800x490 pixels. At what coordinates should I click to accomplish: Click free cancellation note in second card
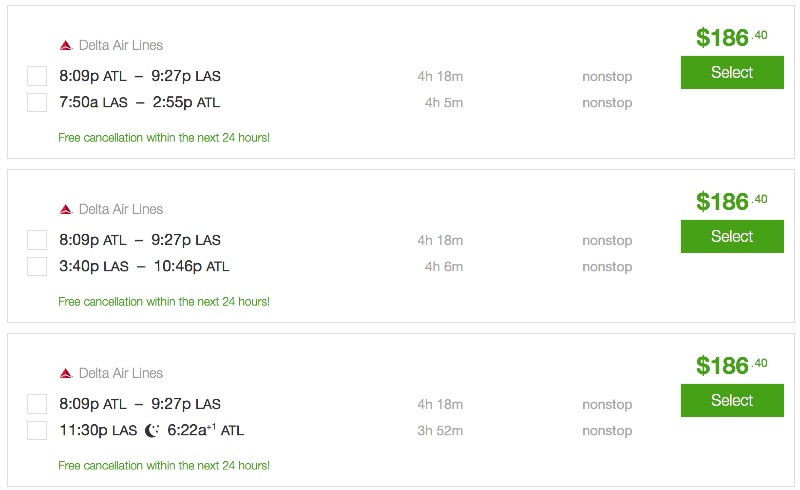pyautogui.click(x=164, y=301)
